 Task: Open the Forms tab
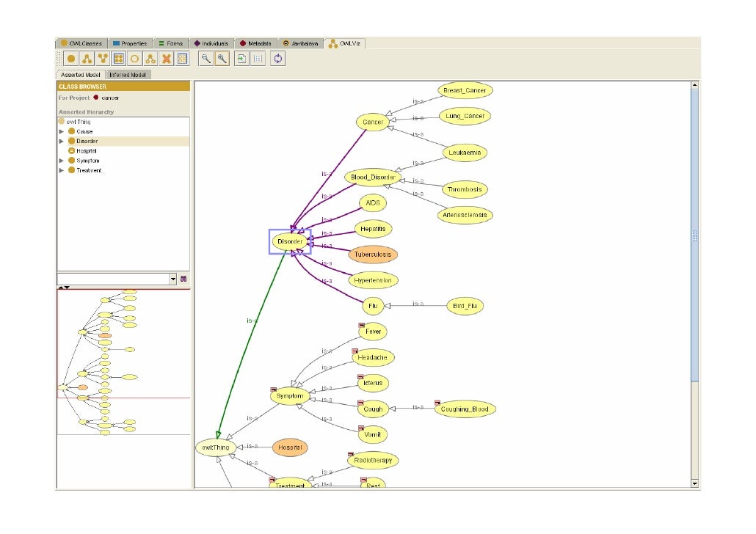coord(171,43)
